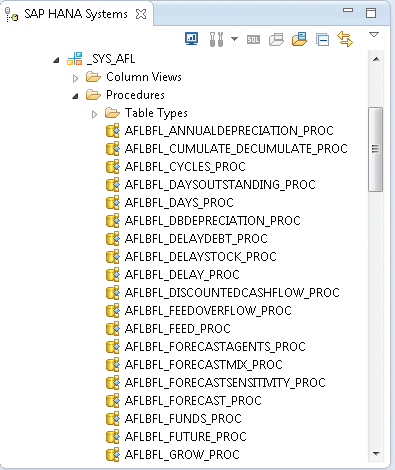395x470 pixels.
Task: Click the Add System folder icon
Action: click(299, 39)
